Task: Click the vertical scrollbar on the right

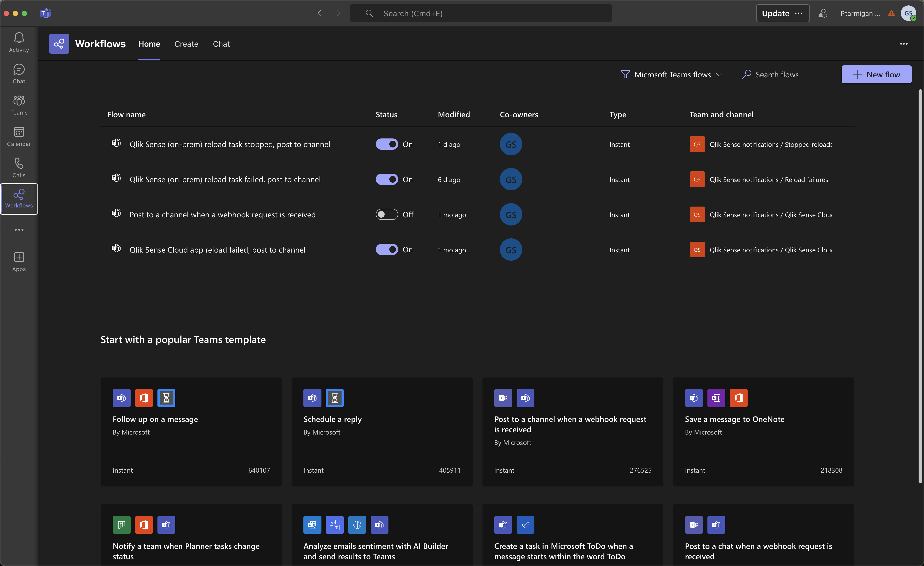Action: pos(920,286)
